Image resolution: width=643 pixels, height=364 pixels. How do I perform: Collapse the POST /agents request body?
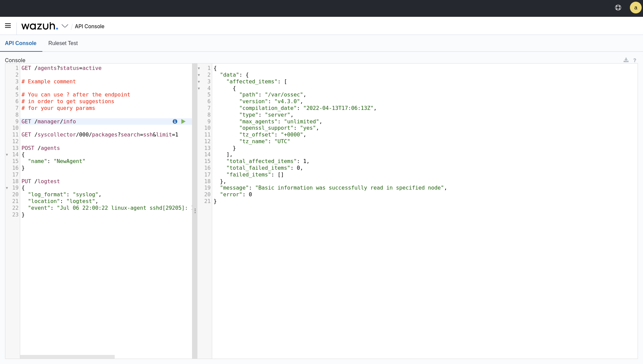tap(7, 155)
